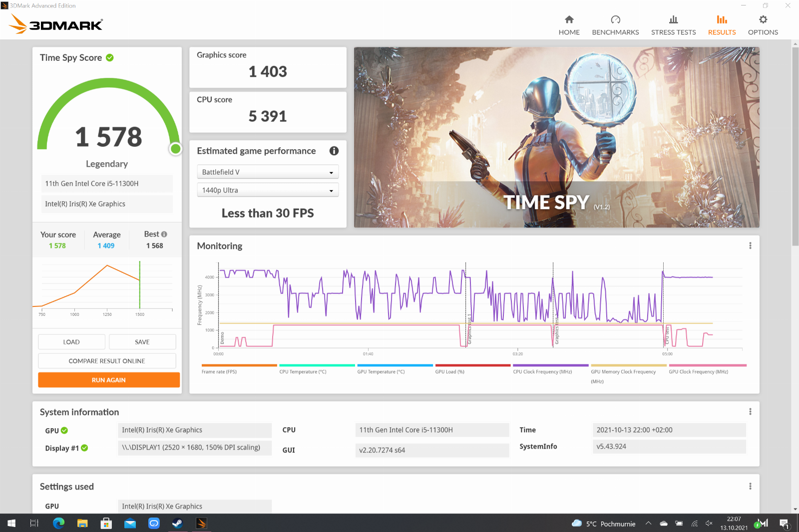Launch Microsoft Edge from taskbar

pyautogui.click(x=58, y=523)
